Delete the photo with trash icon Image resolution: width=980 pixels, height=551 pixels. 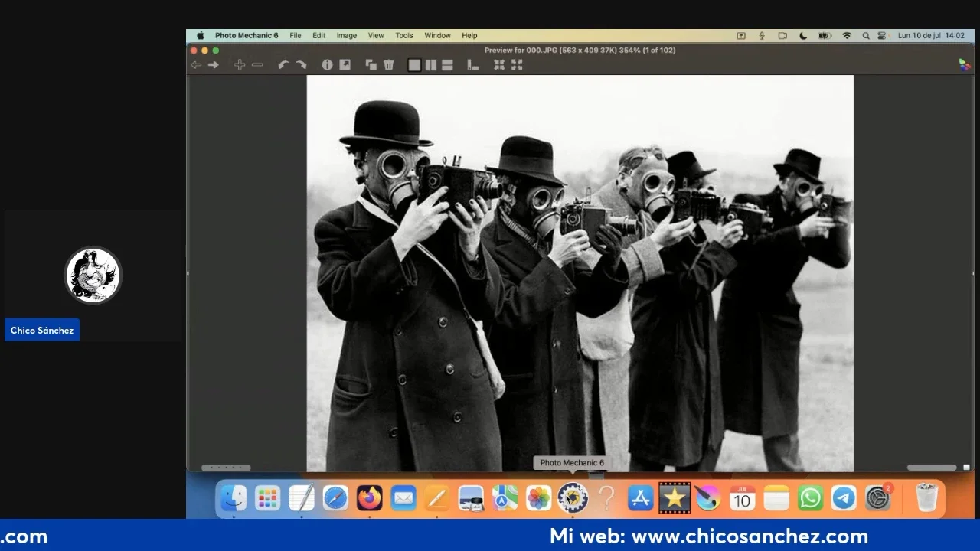pyautogui.click(x=389, y=65)
